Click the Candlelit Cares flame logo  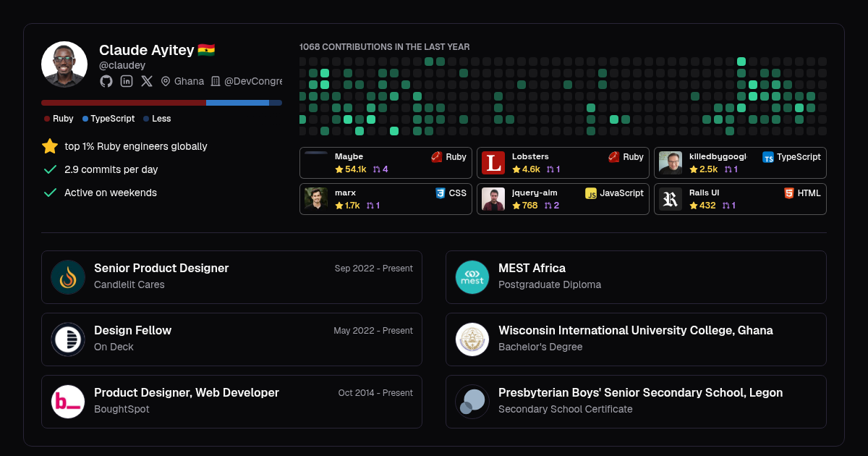tap(68, 277)
